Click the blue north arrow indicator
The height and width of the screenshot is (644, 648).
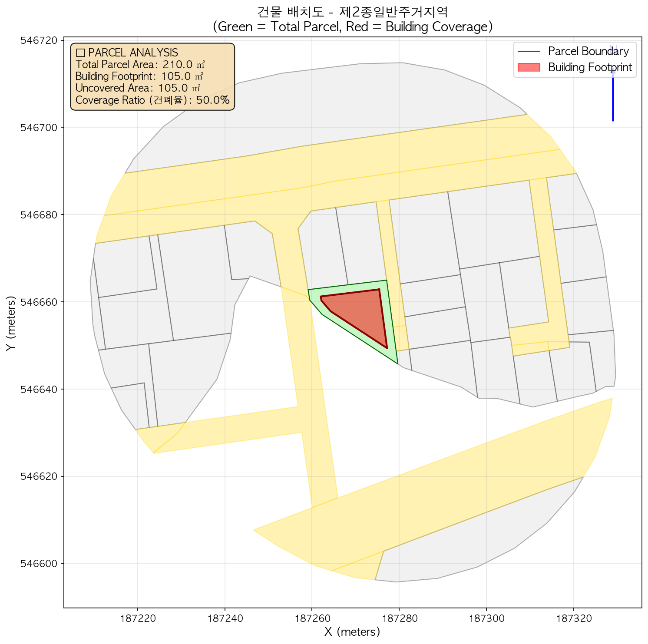(x=612, y=96)
